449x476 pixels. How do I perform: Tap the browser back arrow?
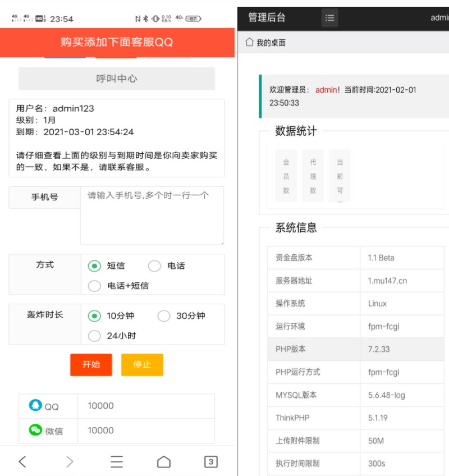tap(22, 461)
